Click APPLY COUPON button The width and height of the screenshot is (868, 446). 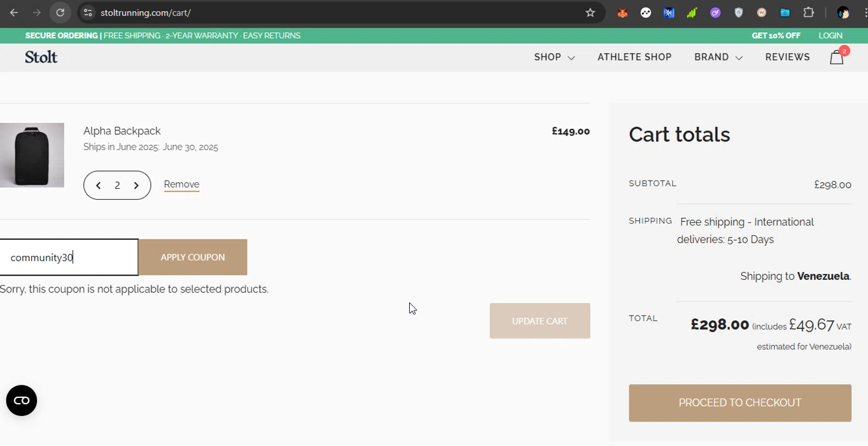193,257
